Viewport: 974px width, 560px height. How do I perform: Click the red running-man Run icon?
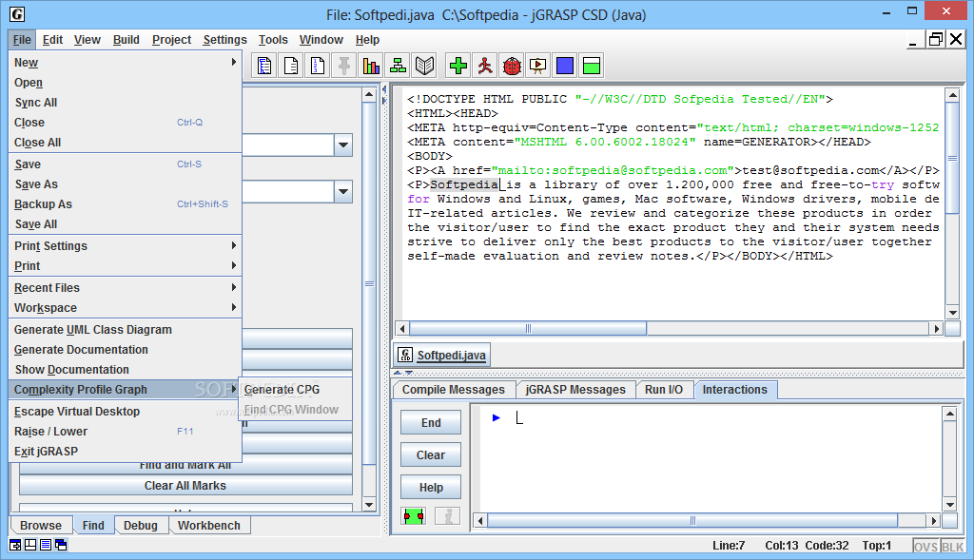pyautogui.click(x=485, y=66)
